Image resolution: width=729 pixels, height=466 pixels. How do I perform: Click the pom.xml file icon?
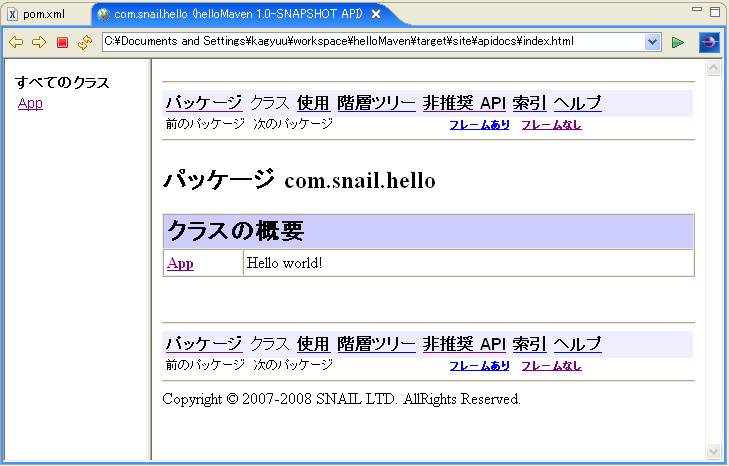point(13,14)
